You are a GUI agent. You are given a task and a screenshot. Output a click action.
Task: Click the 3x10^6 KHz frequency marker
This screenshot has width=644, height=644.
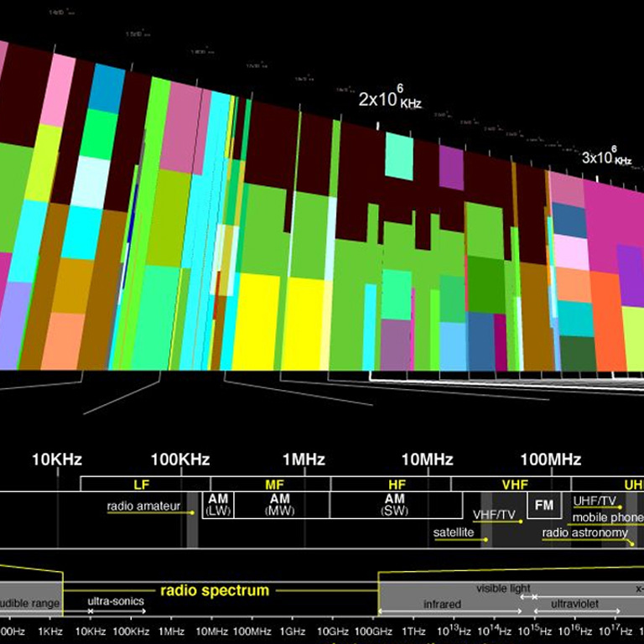(x=605, y=158)
